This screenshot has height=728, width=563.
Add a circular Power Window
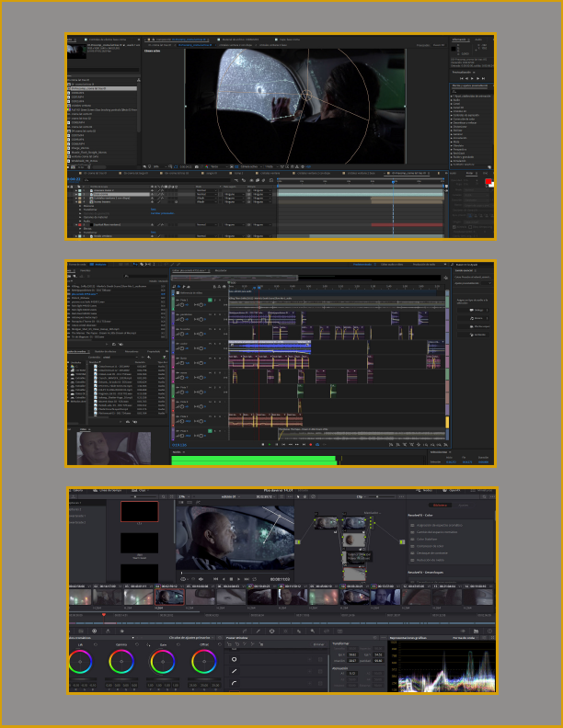click(x=234, y=659)
